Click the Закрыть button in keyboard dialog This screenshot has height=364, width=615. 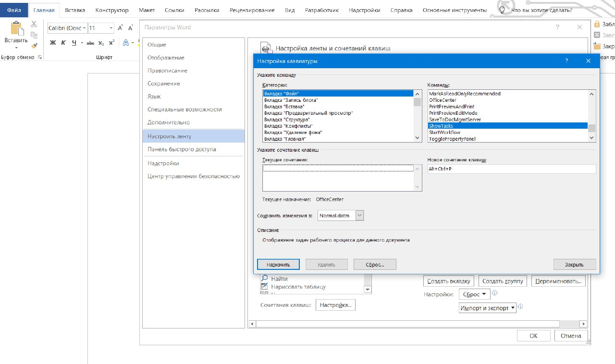pos(574,265)
